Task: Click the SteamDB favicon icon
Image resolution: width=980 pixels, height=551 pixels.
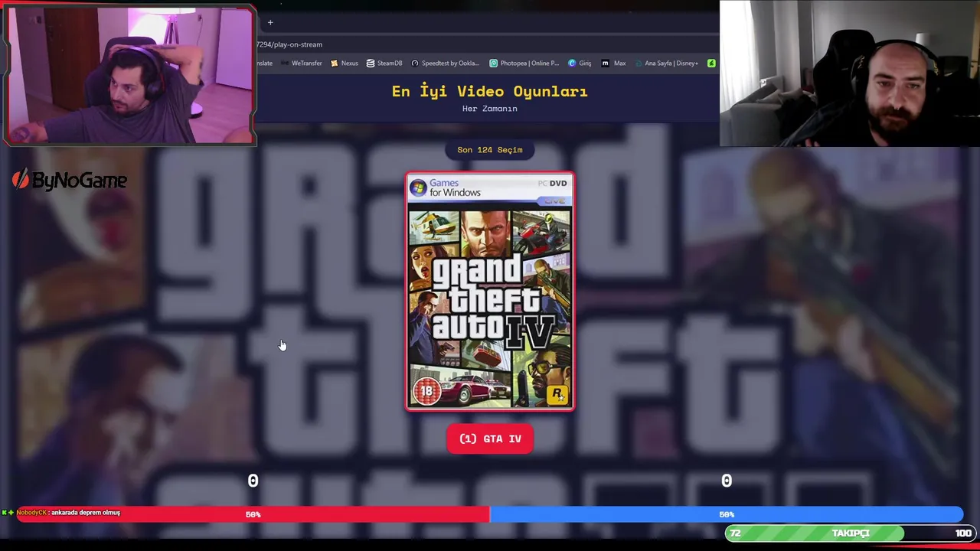Action: pos(371,64)
